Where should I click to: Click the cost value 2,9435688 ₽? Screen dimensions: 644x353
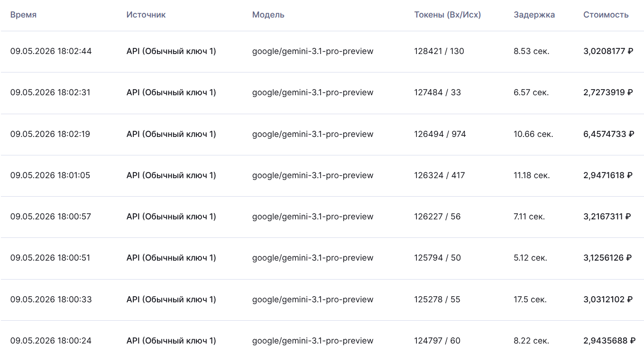click(x=609, y=341)
